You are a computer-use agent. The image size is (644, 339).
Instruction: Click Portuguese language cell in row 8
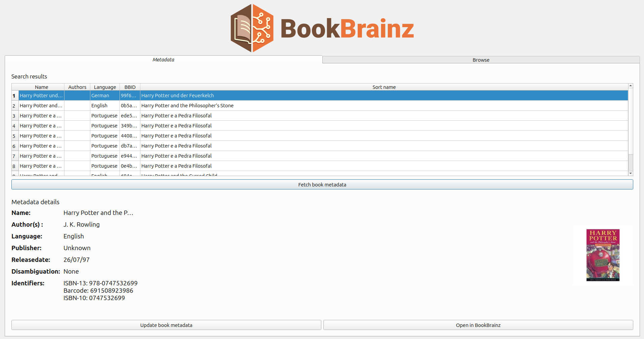(x=105, y=166)
